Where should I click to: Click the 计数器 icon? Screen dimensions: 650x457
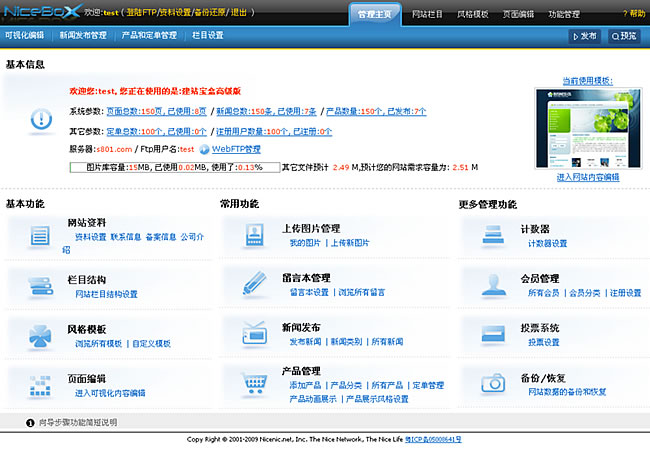pyautogui.click(x=492, y=235)
